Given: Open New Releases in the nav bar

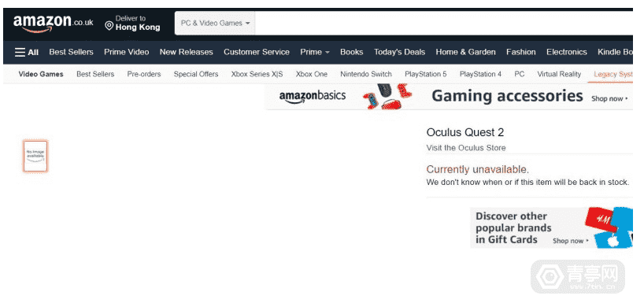Looking at the screenshot, I should 186,52.
